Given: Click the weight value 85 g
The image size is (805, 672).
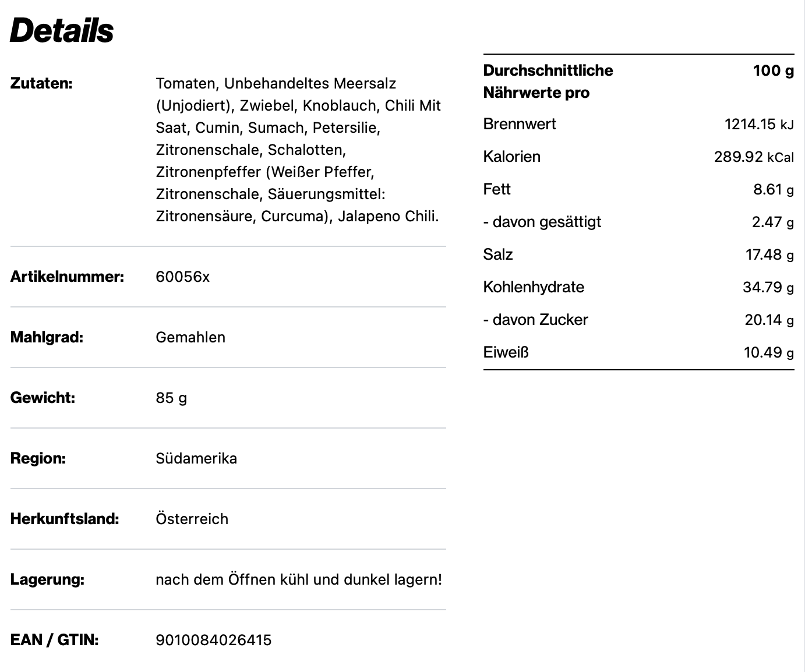Looking at the screenshot, I should [171, 398].
